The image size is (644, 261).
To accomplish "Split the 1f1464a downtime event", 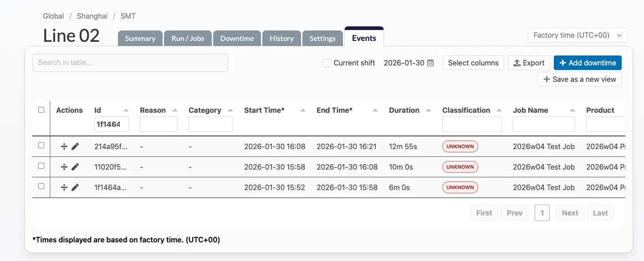I will coord(64,187).
